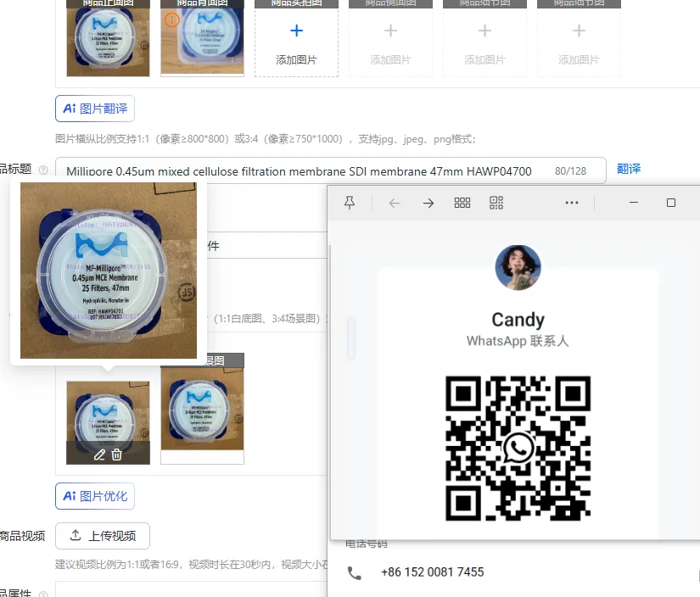Go forward in the contact window
The image size is (700, 597).
(x=428, y=204)
